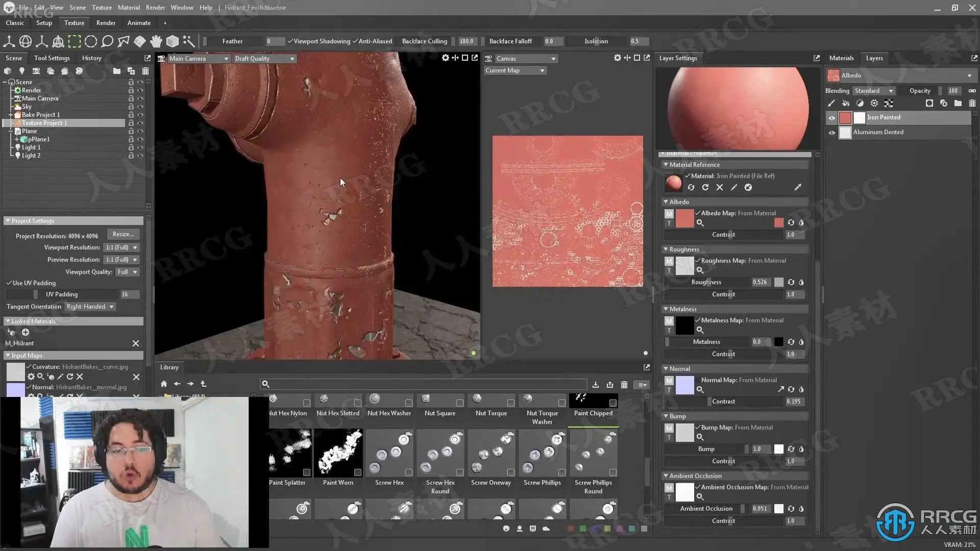Screen dimensions: 980x551
Task: Open the Draft Quality dropdown
Action: coord(264,59)
